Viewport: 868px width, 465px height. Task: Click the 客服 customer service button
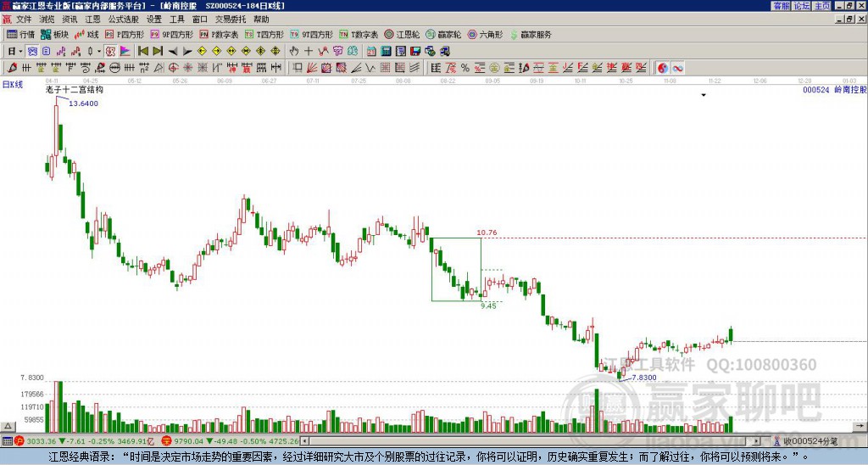782,6
